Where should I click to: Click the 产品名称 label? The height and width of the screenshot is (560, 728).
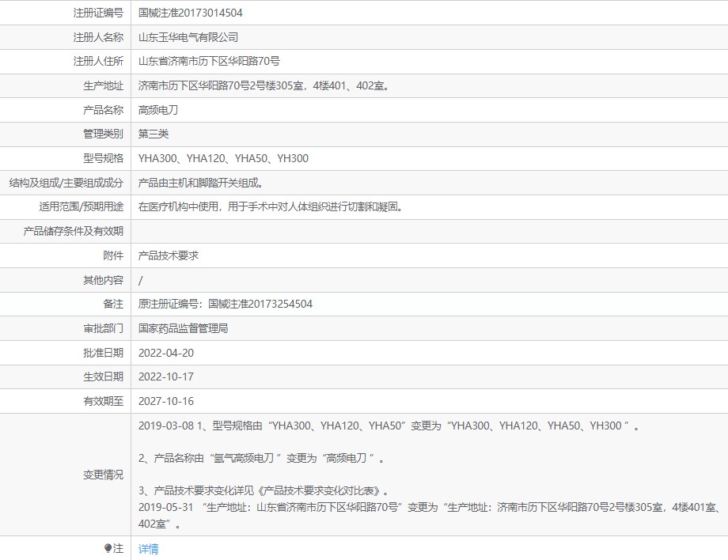[x=103, y=110]
